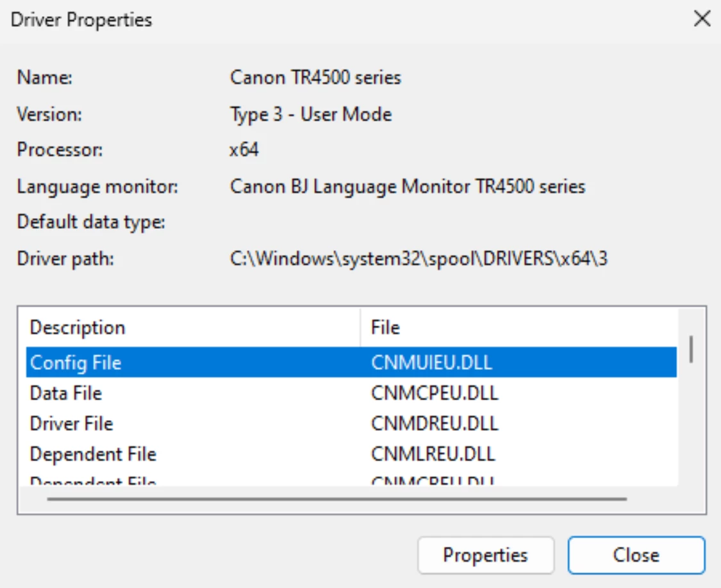The height and width of the screenshot is (588, 721).
Task: Click the Canon TR4500 series name value
Action: point(315,78)
